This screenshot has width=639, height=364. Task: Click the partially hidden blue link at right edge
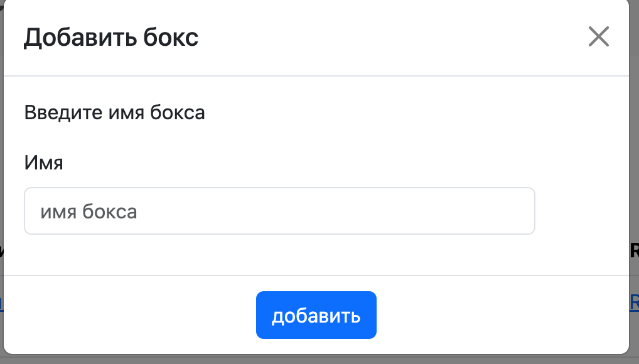point(635,302)
